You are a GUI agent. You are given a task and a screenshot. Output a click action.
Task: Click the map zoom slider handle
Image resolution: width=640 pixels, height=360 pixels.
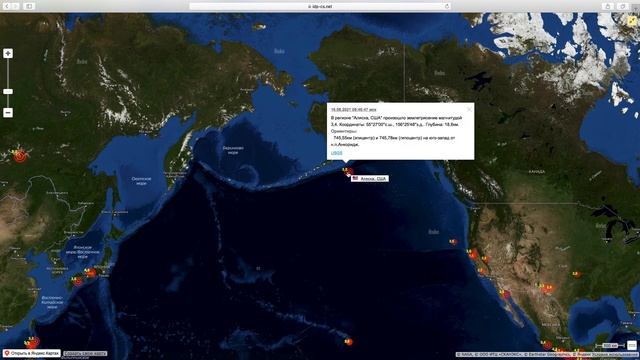click(8, 91)
